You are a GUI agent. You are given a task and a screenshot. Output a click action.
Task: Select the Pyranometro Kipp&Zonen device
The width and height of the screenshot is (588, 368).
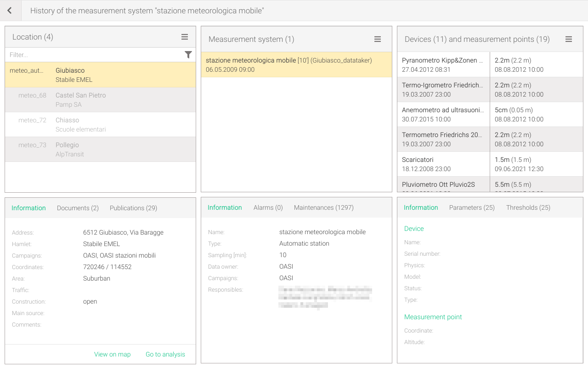pyautogui.click(x=443, y=65)
